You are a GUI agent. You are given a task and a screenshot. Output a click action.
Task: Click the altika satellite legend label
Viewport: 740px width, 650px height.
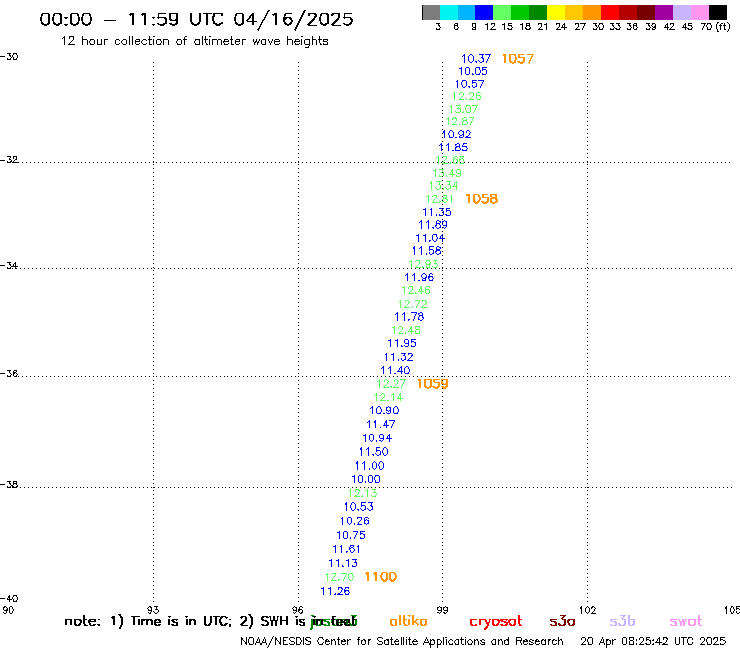coord(408,621)
